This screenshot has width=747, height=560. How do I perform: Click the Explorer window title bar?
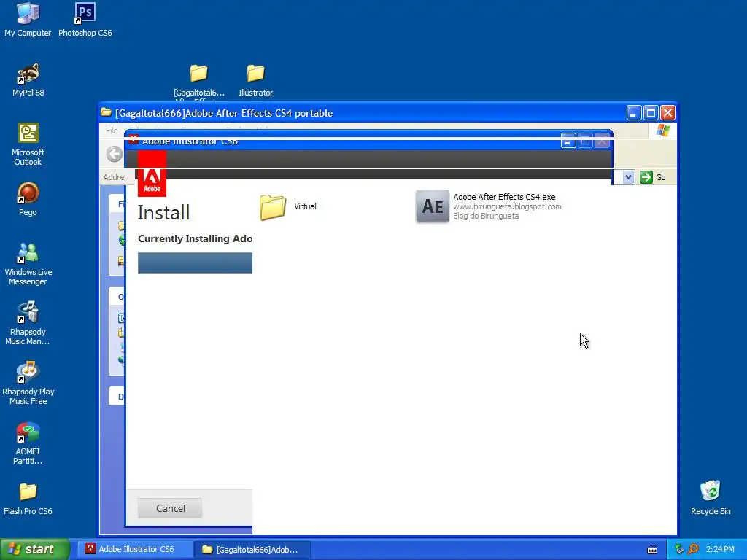(x=362, y=113)
